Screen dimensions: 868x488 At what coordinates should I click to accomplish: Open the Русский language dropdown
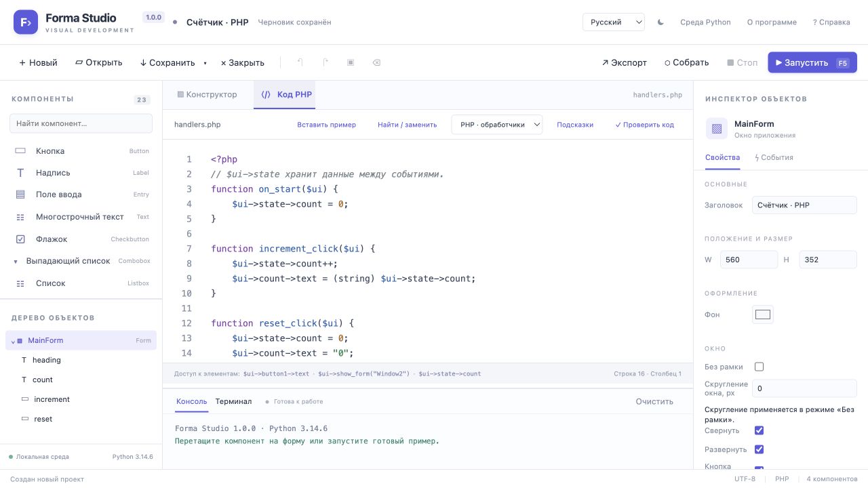coord(614,22)
